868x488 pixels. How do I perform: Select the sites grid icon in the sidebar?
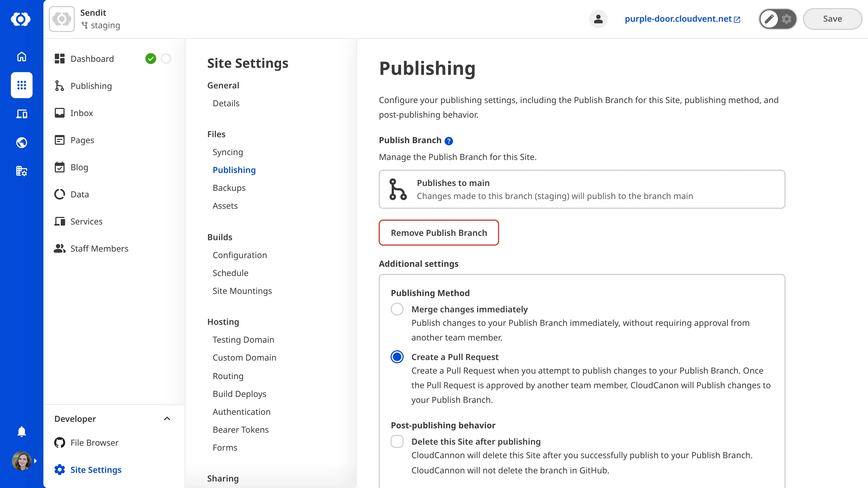click(x=21, y=85)
